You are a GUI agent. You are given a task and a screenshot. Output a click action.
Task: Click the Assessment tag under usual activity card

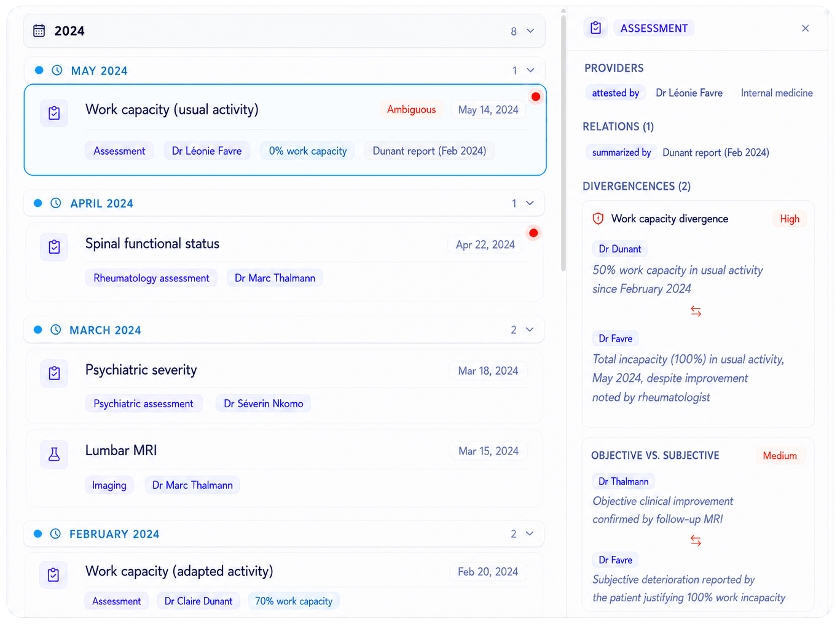pyautogui.click(x=119, y=150)
